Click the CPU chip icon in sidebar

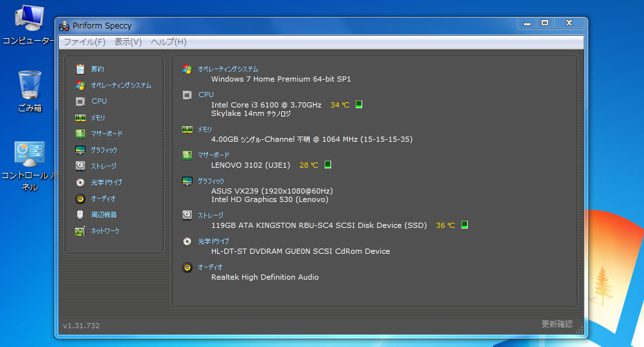pos(80,101)
